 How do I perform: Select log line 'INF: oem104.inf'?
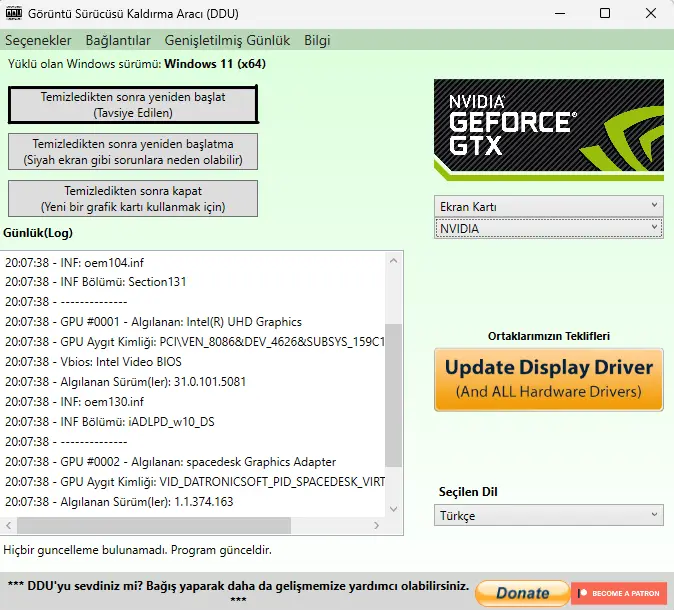(x=74, y=263)
